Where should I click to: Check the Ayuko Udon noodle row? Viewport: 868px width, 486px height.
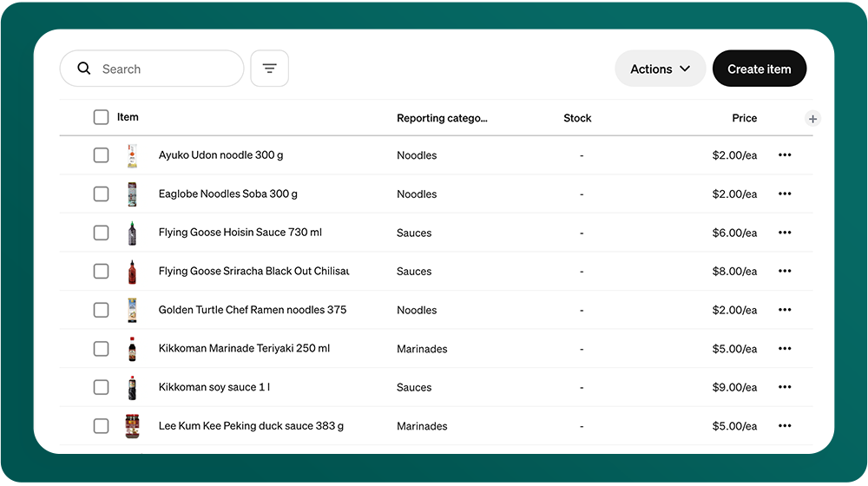(x=101, y=155)
